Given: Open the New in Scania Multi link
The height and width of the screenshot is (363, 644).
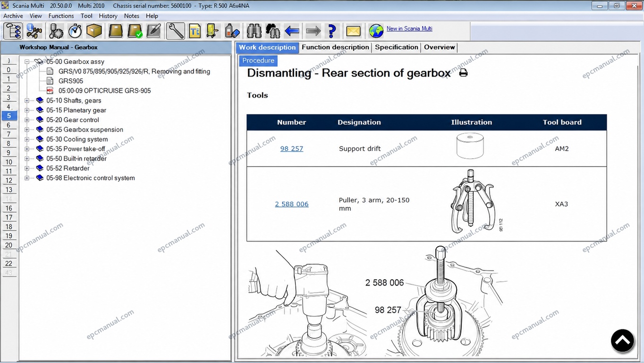Looking at the screenshot, I should 409,28.
